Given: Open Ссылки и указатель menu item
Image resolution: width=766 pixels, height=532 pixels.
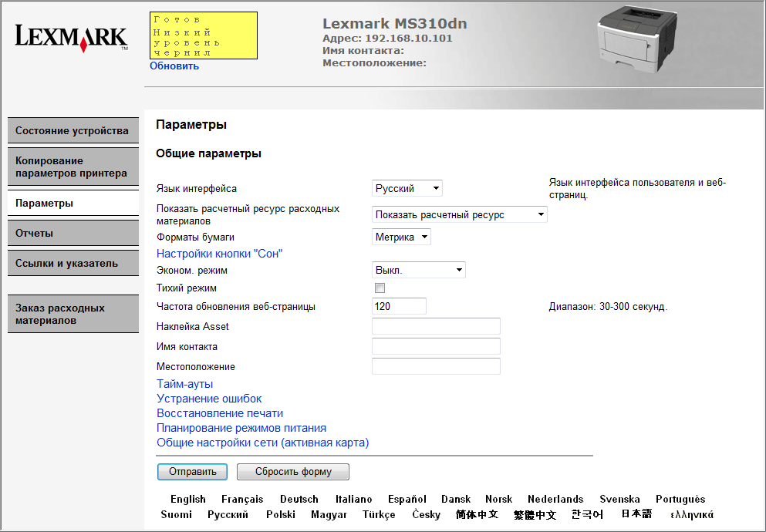Looking at the screenshot, I should pos(73,263).
